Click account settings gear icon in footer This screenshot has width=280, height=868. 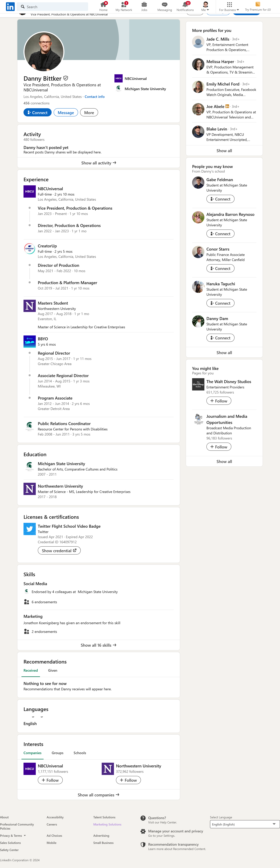point(143,831)
